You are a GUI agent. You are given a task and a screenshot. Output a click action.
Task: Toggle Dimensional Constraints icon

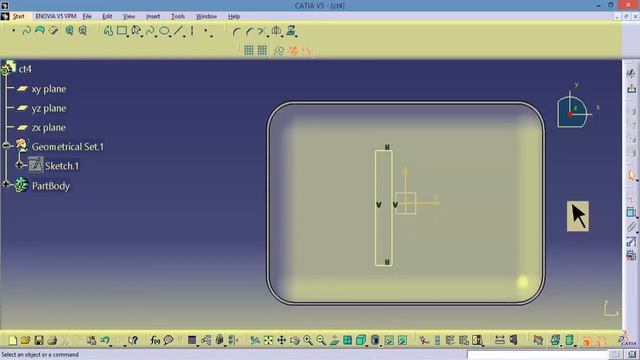[x=306, y=51]
